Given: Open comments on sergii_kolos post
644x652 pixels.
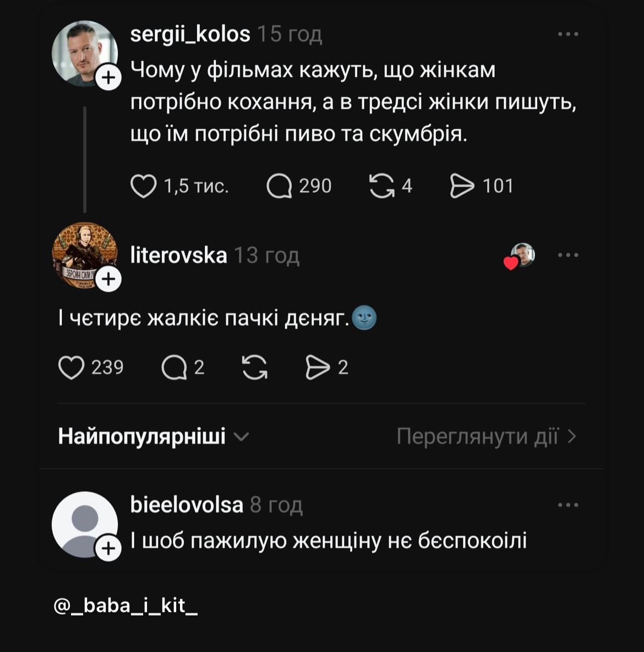Looking at the screenshot, I should point(279,186).
